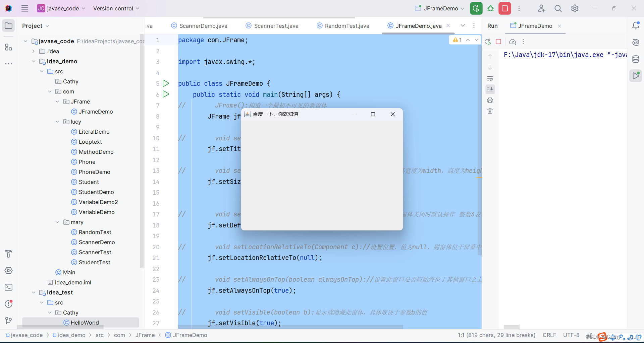Image resolution: width=644 pixels, height=343 pixels.
Task: Click the warning count inspection widget
Action: 458,40
